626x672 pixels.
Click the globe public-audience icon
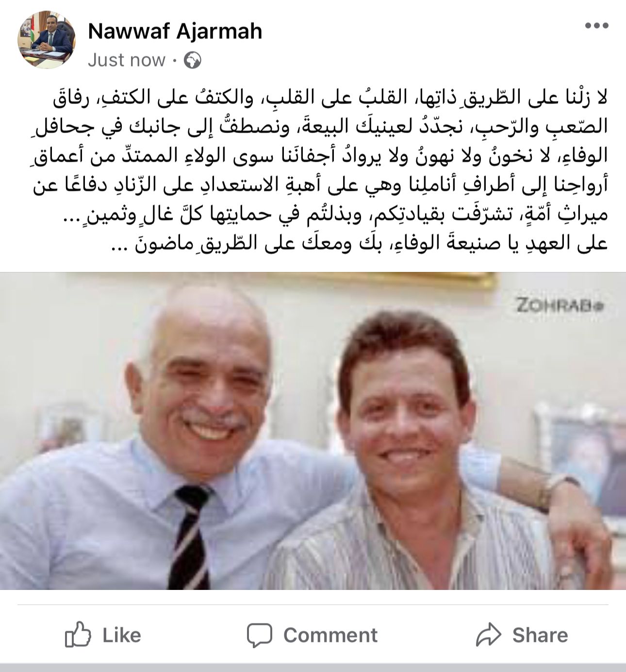tap(193, 60)
